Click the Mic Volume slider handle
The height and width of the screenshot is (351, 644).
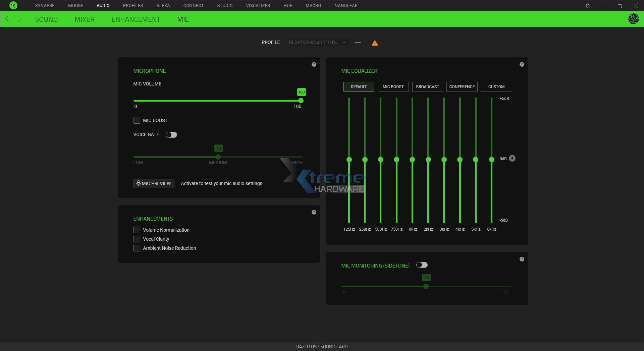click(301, 101)
